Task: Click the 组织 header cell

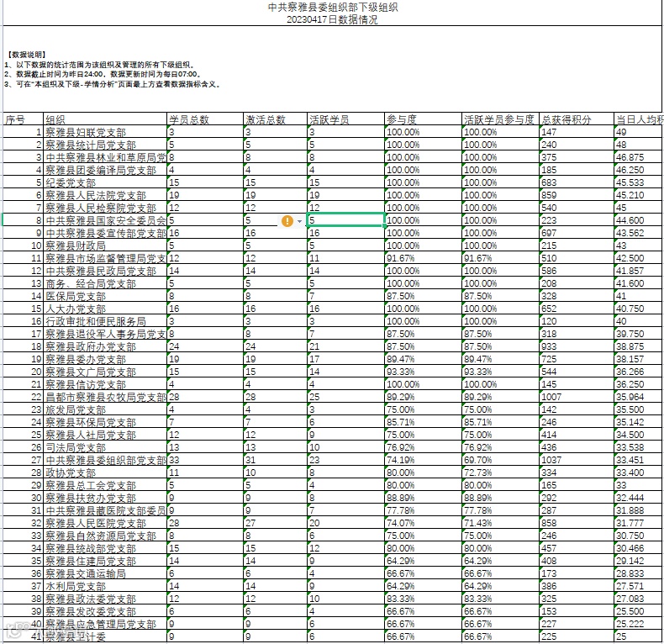Action: click(105, 119)
